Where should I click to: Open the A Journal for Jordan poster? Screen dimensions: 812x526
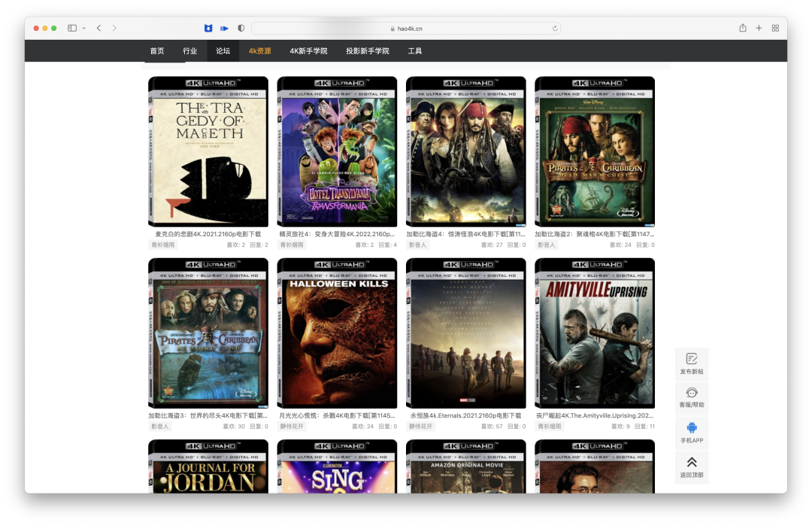(x=208, y=467)
